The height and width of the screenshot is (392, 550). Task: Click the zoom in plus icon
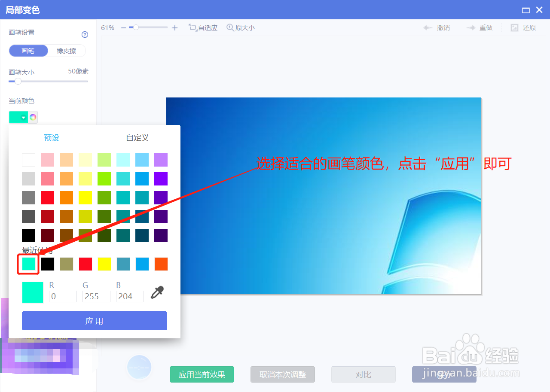click(x=174, y=27)
